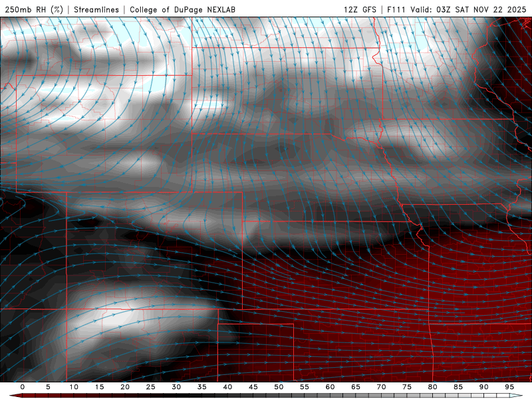Screen dimensions: 532x399
Task: Click the 70 value on color scale
Action: [x=381, y=387]
